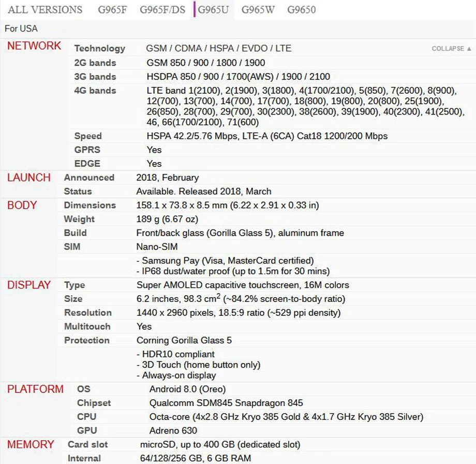Screen dimensions: 476x464
Task: Click the Announced label
Action: [x=89, y=178]
